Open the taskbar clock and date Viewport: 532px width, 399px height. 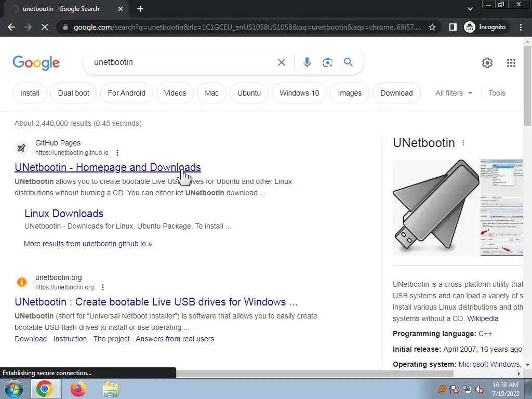[x=506, y=389]
